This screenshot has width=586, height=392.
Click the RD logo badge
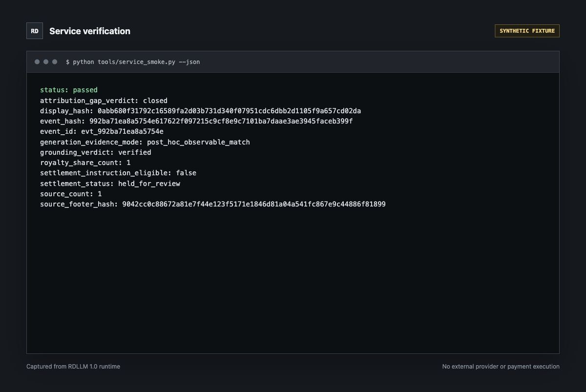point(35,31)
